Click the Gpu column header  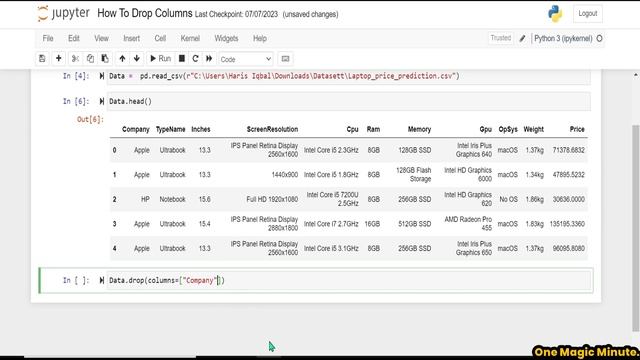pyautogui.click(x=485, y=129)
